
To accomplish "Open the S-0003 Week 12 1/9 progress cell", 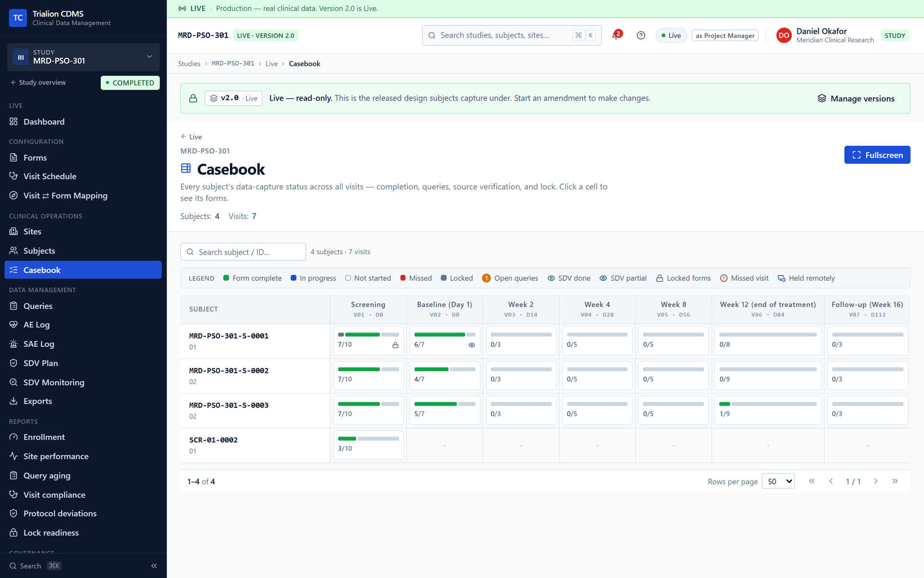I will (x=768, y=410).
